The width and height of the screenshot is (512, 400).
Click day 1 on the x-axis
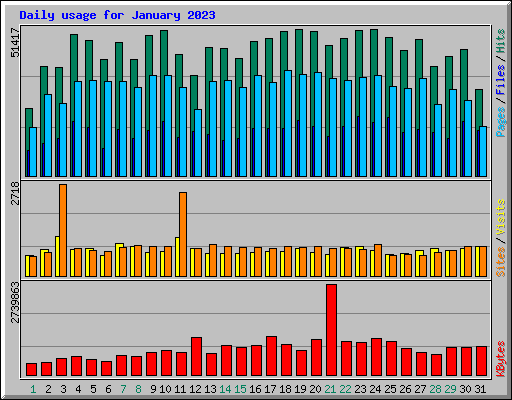33,389
